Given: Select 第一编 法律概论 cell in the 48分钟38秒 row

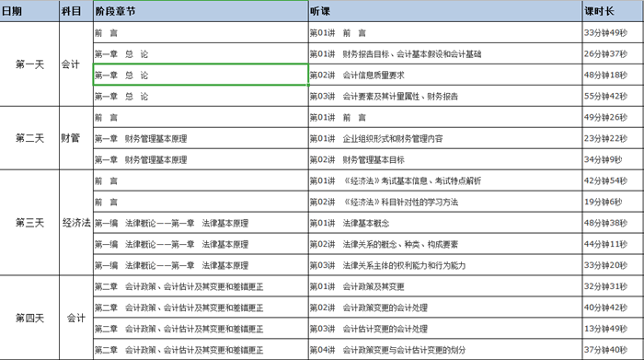Looking at the screenshot, I should 201,223.
